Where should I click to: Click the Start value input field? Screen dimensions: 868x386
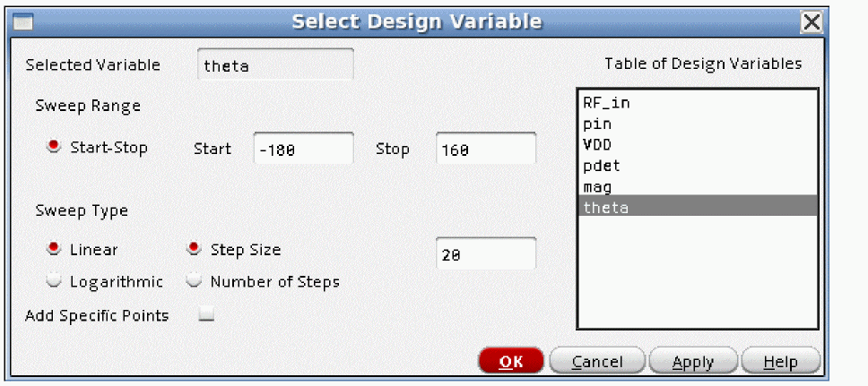coord(303,150)
